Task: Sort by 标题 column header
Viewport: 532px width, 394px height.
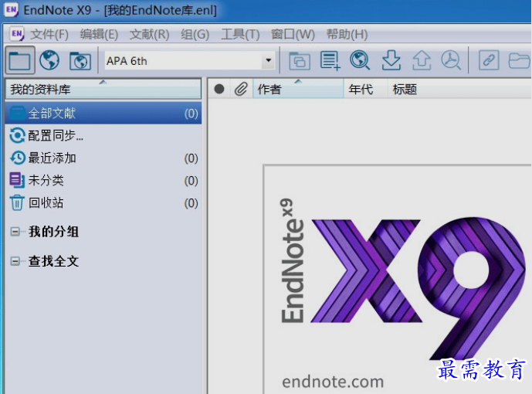Action: pyautogui.click(x=459, y=89)
